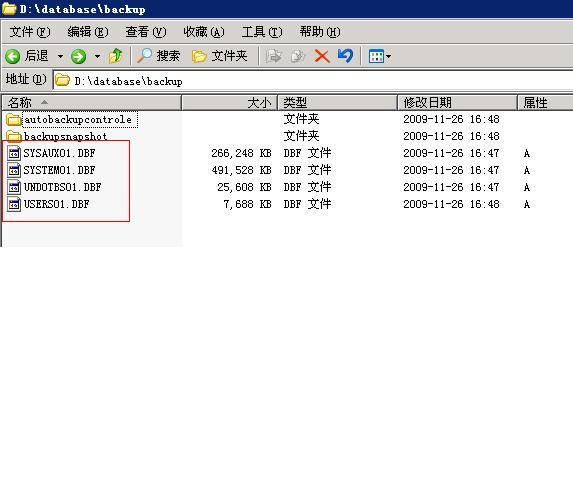Viewport: 573px width, 479px height.
Task: Open the back history dropdown arrow
Action: [x=60, y=56]
